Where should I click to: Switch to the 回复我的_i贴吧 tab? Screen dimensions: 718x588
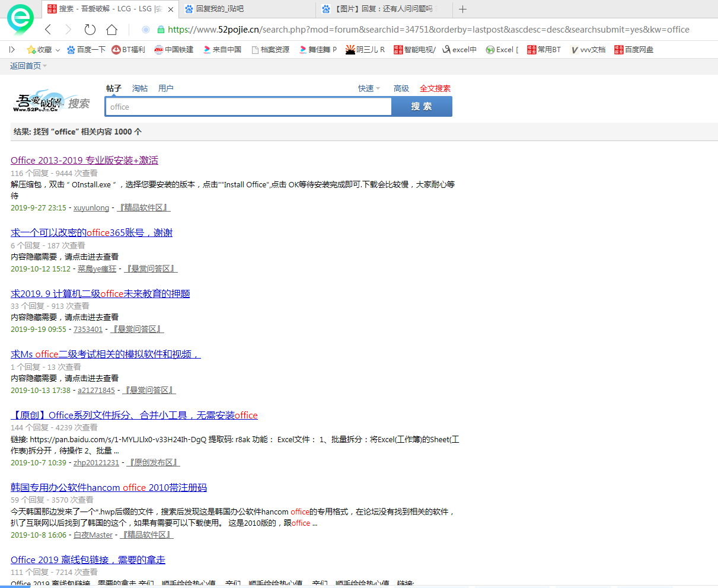tap(248, 9)
